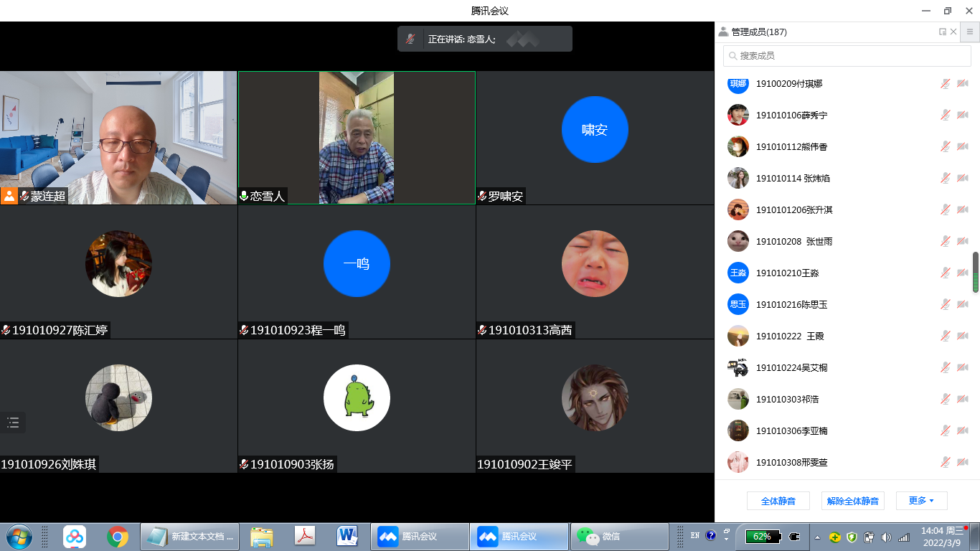Expand the 更多 dropdown
Image resolution: width=980 pixels, height=551 pixels.
pyautogui.click(x=921, y=501)
